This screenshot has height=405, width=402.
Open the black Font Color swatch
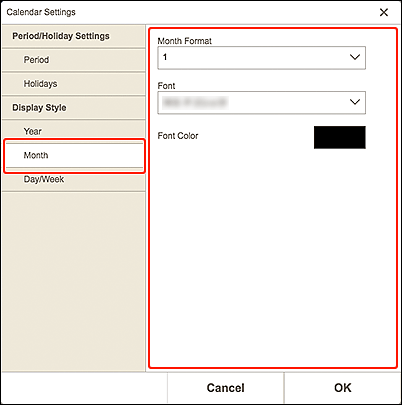pyautogui.click(x=340, y=137)
